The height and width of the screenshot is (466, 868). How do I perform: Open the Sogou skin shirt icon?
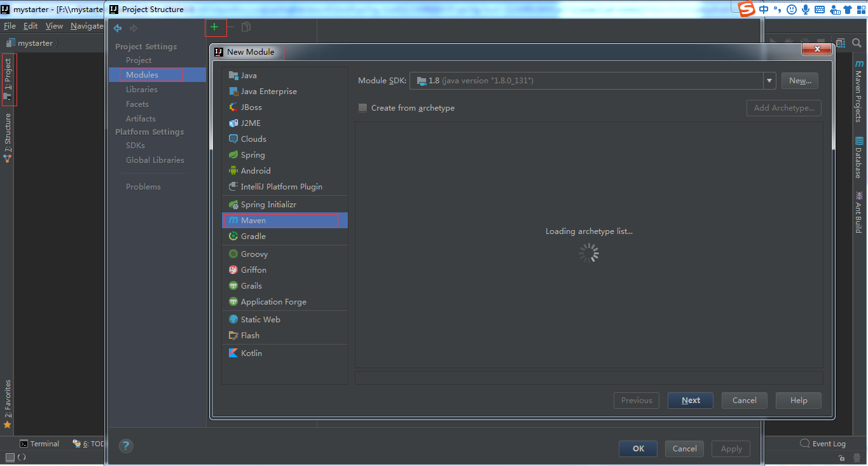pos(848,10)
